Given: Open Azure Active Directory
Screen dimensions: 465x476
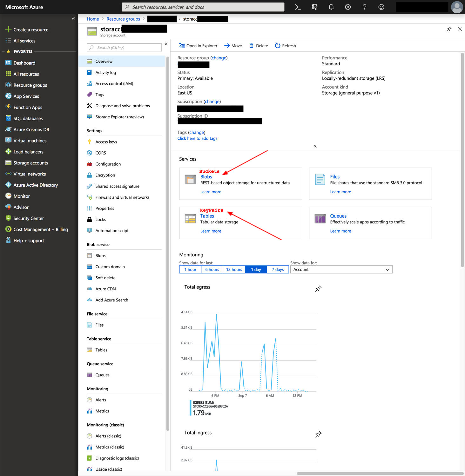Looking at the screenshot, I should pos(36,185).
